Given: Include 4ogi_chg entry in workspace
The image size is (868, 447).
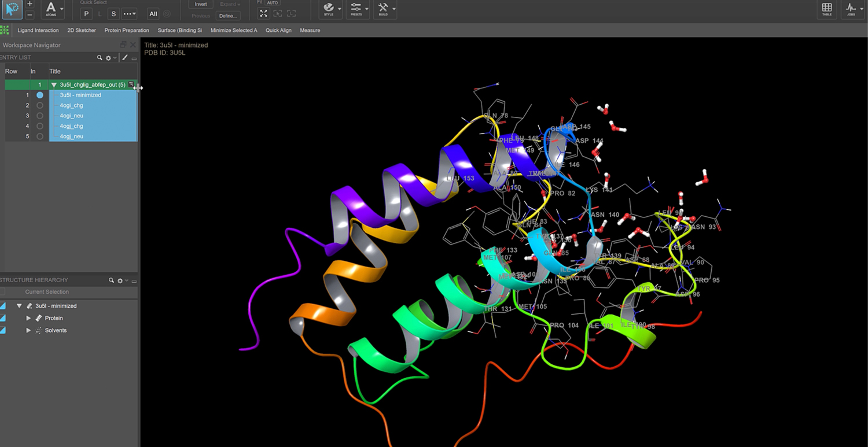Looking at the screenshot, I should pyautogui.click(x=40, y=105).
